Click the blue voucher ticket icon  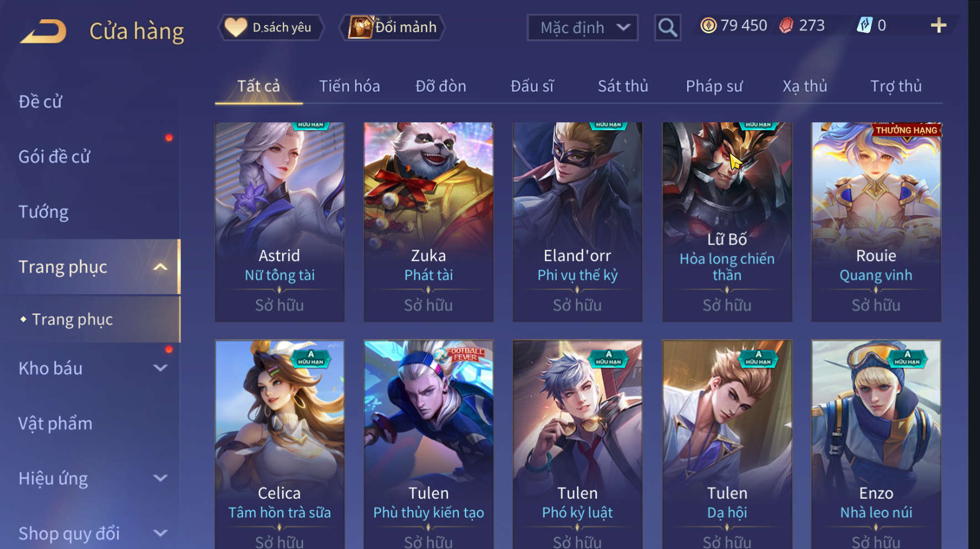(x=864, y=25)
